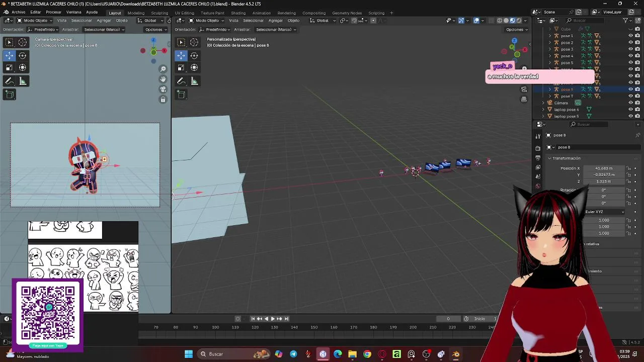Open the Archivo menu
Screen dimensions: 644x362
coord(19,12)
